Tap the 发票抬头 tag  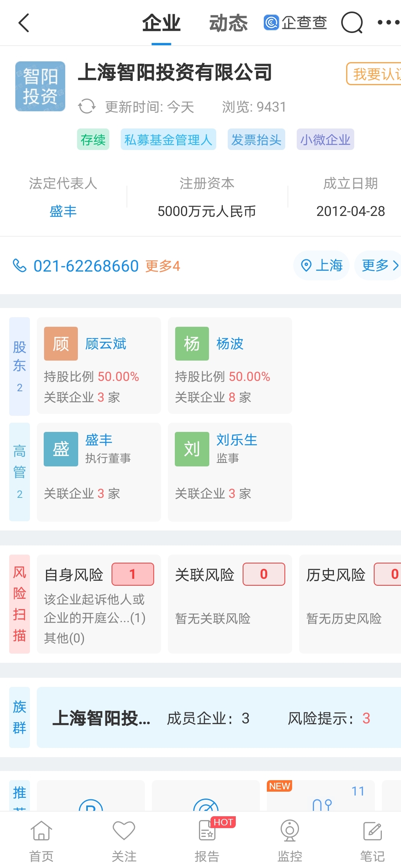256,140
